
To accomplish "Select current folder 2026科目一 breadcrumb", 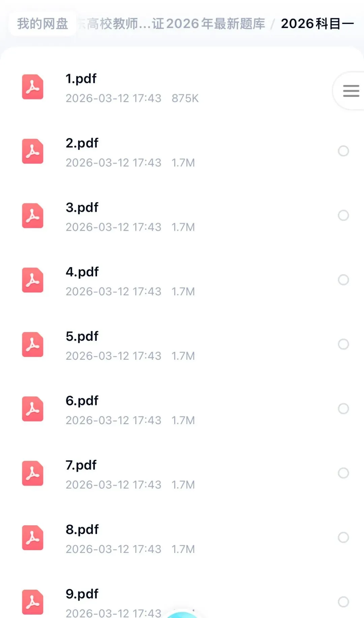I will click(x=317, y=24).
